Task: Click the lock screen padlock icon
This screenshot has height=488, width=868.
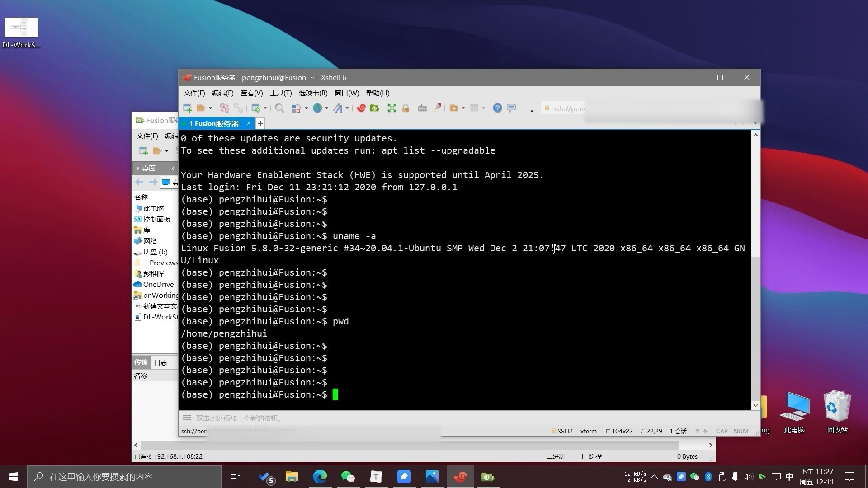Action: point(406,108)
